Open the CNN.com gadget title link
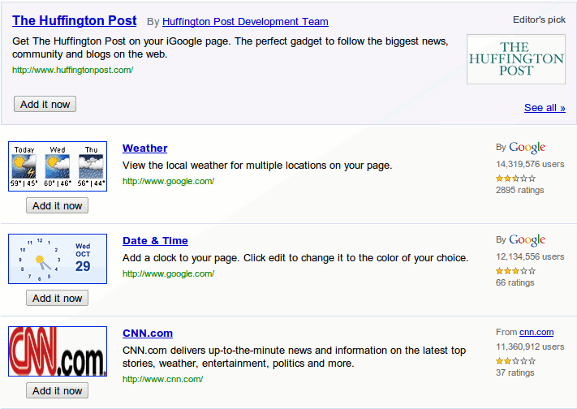This screenshot has height=409, width=577. 148,333
